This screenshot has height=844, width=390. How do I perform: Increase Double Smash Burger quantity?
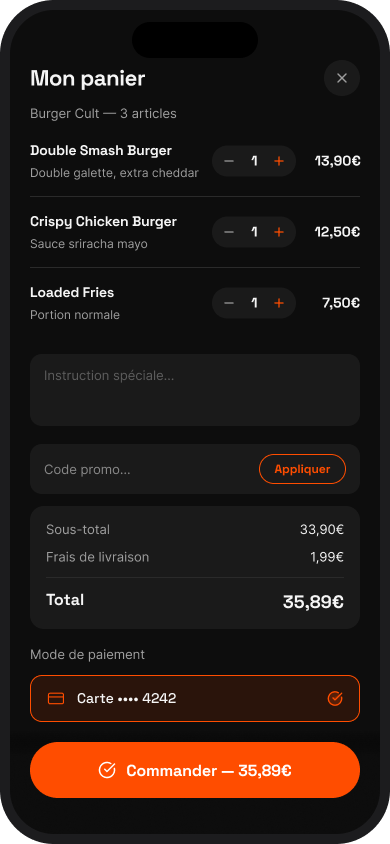(x=279, y=161)
